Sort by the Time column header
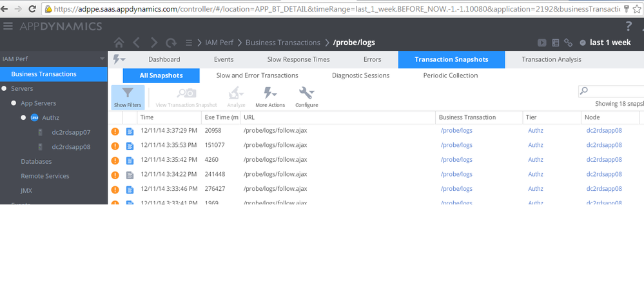 tap(169, 117)
